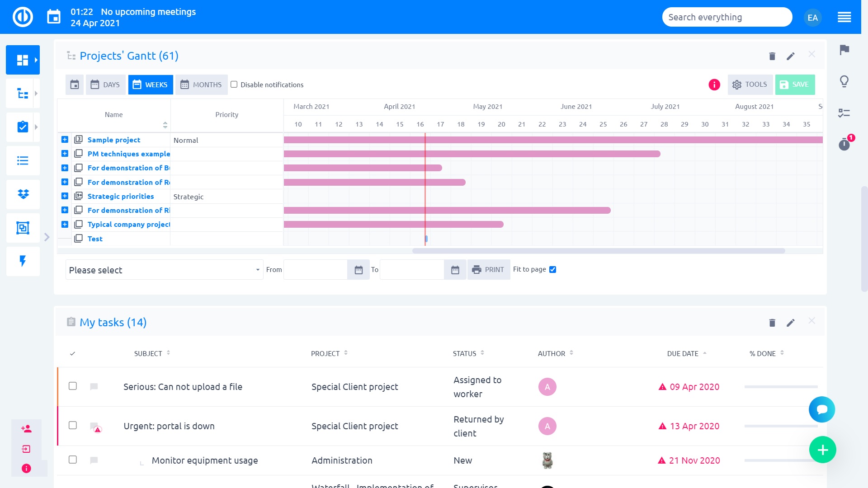868x488 pixels.
Task: Open the stopwatch timer with notification badge
Action: [844, 145]
